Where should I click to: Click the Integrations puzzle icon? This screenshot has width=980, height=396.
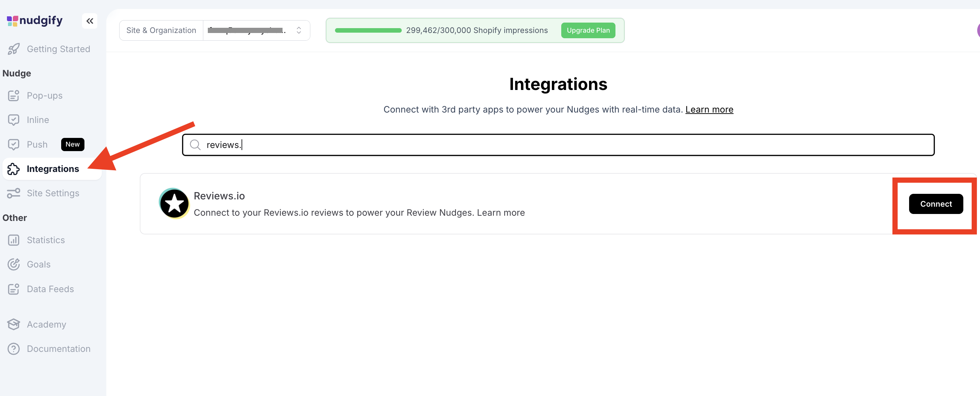[14, 169]
